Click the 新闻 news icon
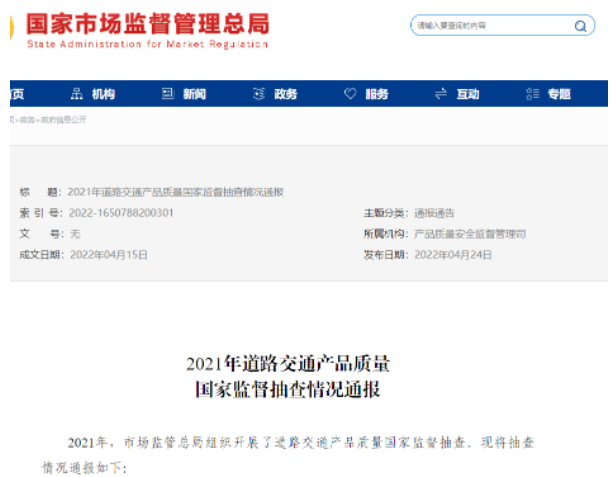The width and height of the screenshot is (614, 477). (168, 94)
